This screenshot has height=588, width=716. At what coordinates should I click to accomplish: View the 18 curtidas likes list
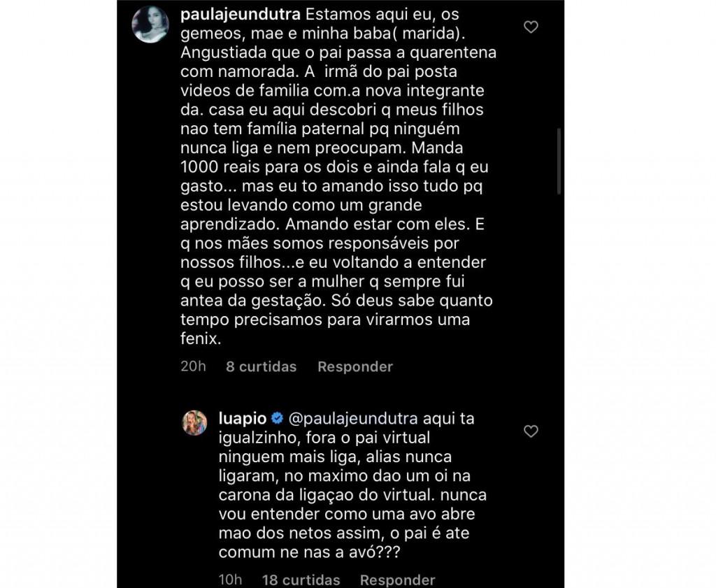[301, 580]
